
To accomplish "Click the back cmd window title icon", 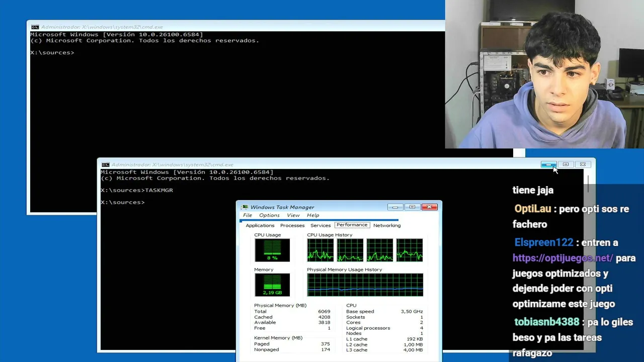I will click(35, 27).
